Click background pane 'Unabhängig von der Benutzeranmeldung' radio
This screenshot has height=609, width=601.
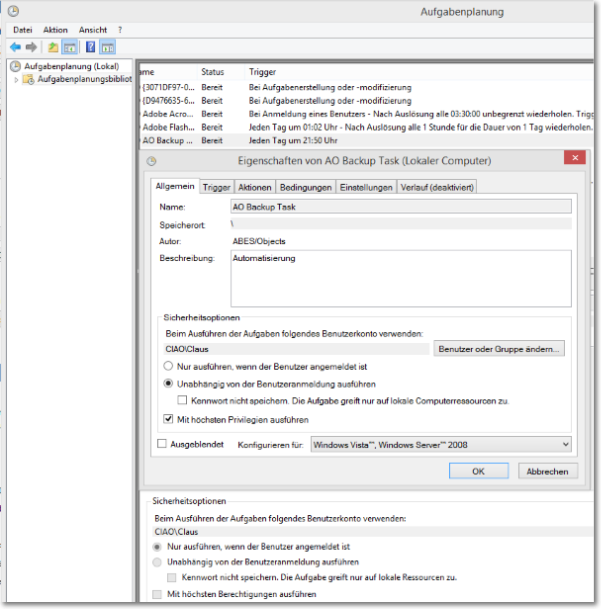point(157,562)
